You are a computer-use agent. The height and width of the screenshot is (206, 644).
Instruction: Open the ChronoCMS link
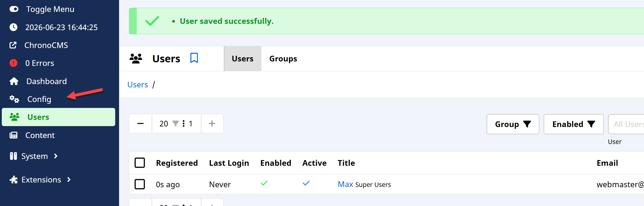click(x=46, y=45)
